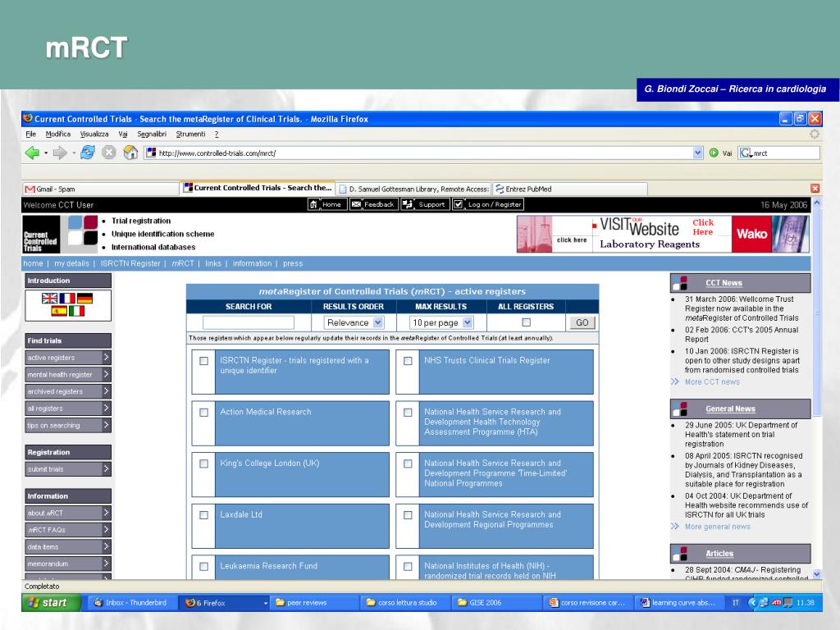Click the GO search button

click(x=582, y=322)
